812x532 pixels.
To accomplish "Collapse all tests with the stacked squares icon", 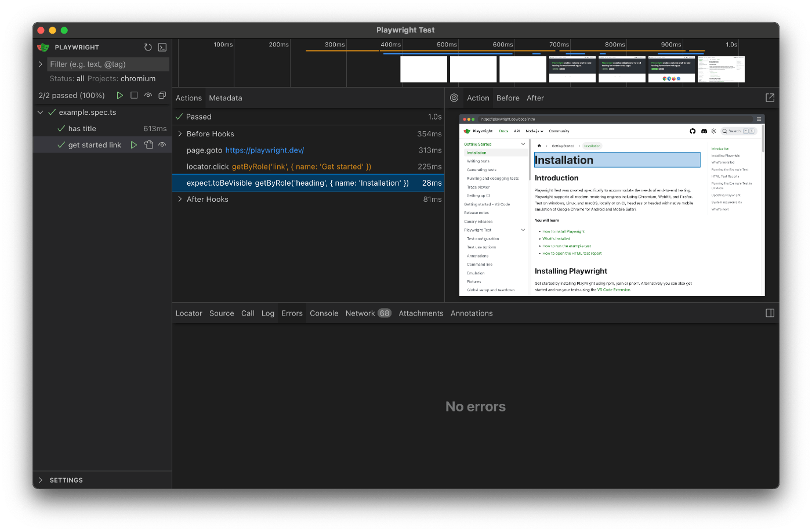I will click(162, 95).
